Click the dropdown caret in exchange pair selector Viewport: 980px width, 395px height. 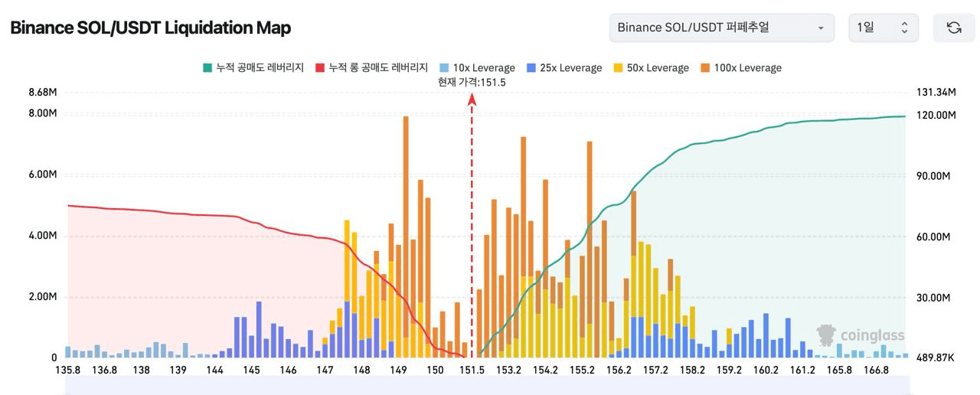point(821,28)
